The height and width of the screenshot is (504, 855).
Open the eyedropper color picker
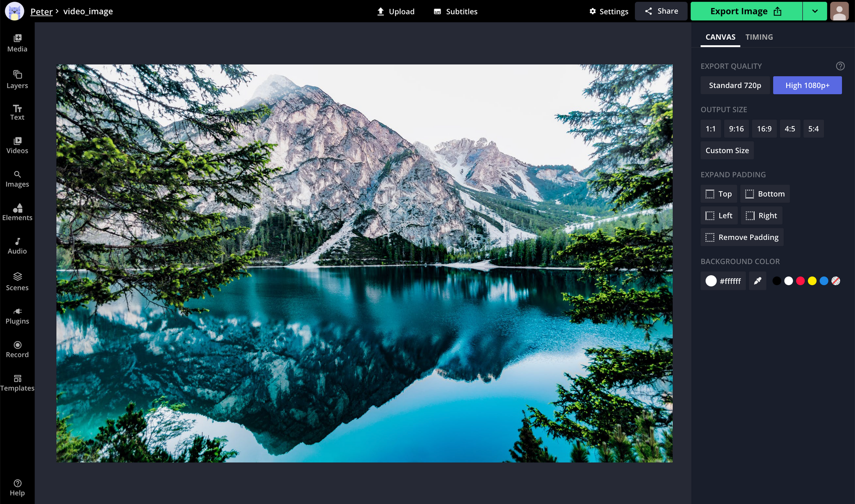pyautogui.click(x=758, y=281)
